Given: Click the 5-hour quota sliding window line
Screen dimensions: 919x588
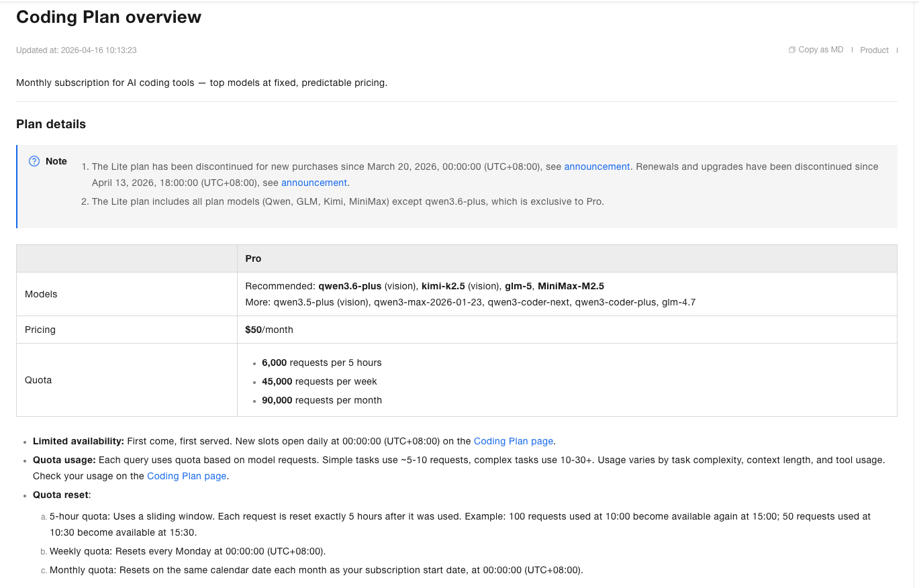Looking at the screenshot, I should tap(460, 524).
